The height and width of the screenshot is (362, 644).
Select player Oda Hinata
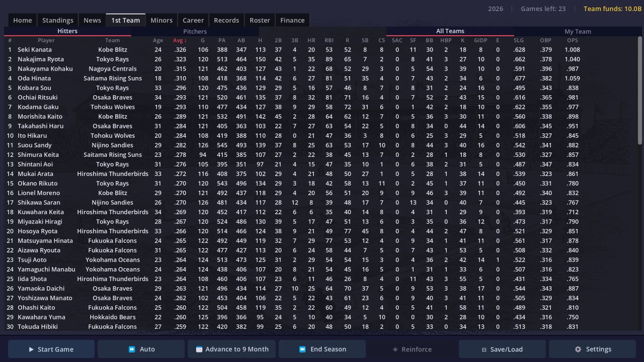coord(34,78)
